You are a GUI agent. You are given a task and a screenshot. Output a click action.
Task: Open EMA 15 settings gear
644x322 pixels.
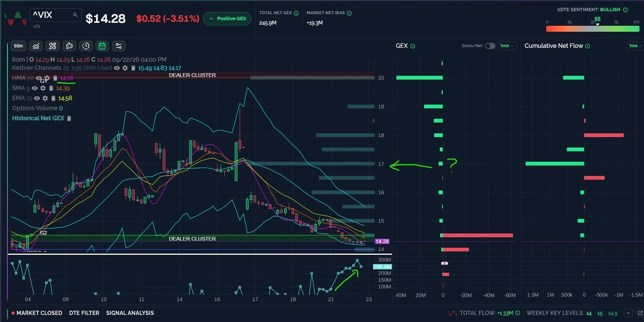[45, 98]
